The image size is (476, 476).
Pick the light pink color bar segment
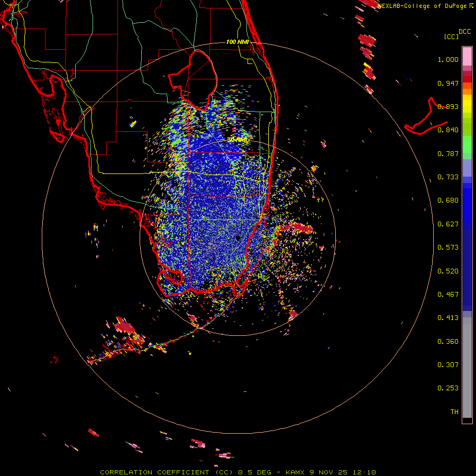(x=467, y=56)
